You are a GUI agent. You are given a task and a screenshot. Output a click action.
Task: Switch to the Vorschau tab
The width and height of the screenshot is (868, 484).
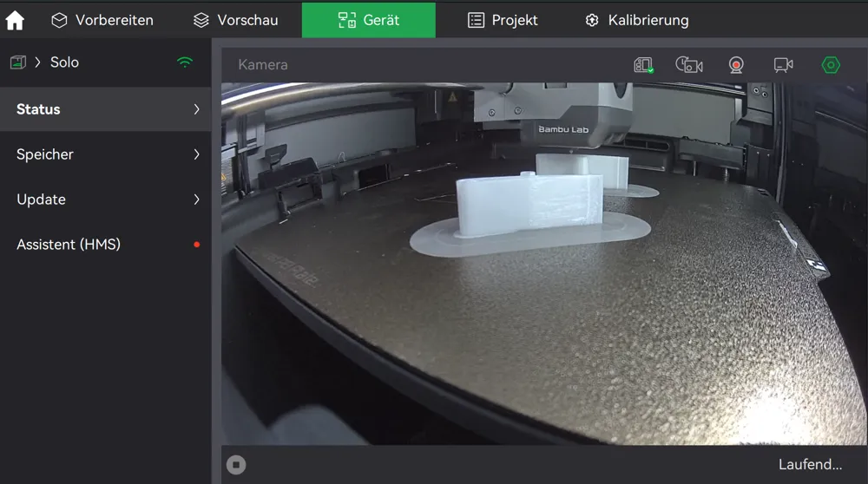tap(236, 21)
